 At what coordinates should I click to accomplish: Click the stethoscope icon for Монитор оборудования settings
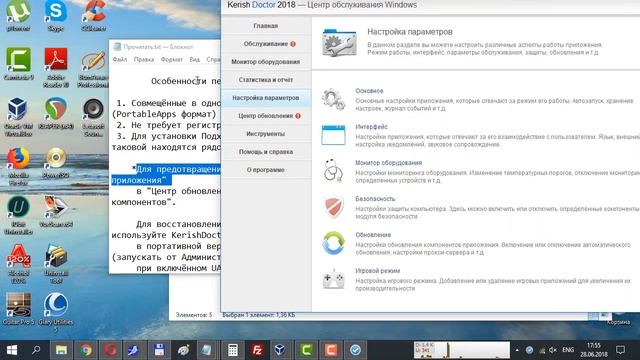333,171
